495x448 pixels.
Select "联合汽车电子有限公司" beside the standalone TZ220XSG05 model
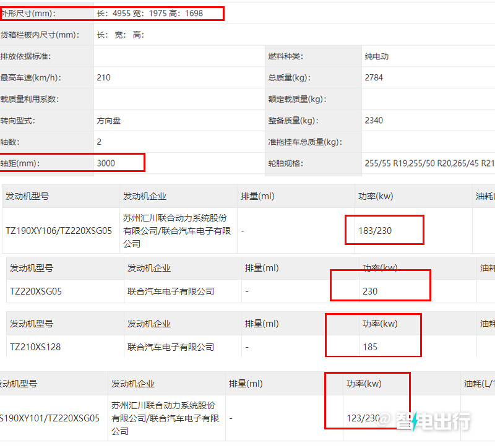[171, 291]
